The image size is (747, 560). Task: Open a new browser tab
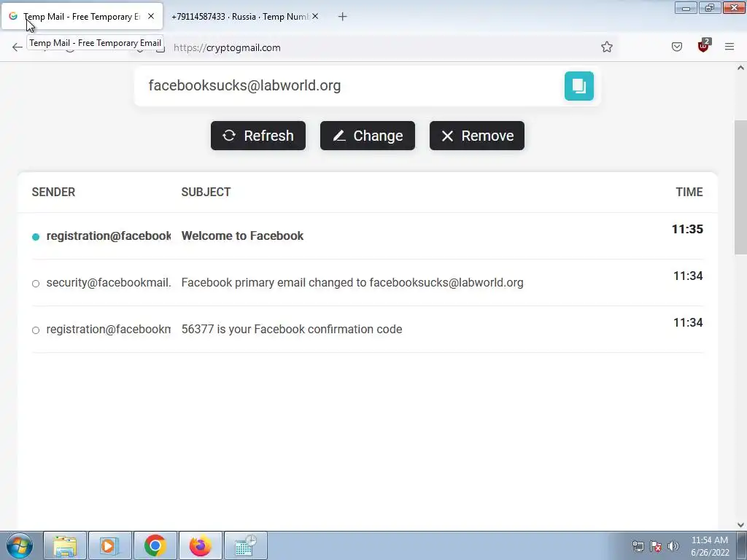pos(343,17)
